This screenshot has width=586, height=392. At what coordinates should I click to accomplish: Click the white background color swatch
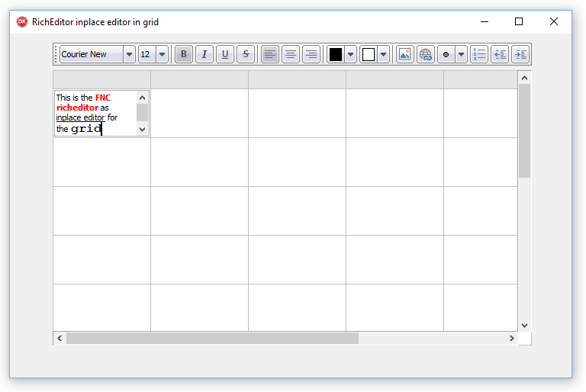[x=369, y=55]
